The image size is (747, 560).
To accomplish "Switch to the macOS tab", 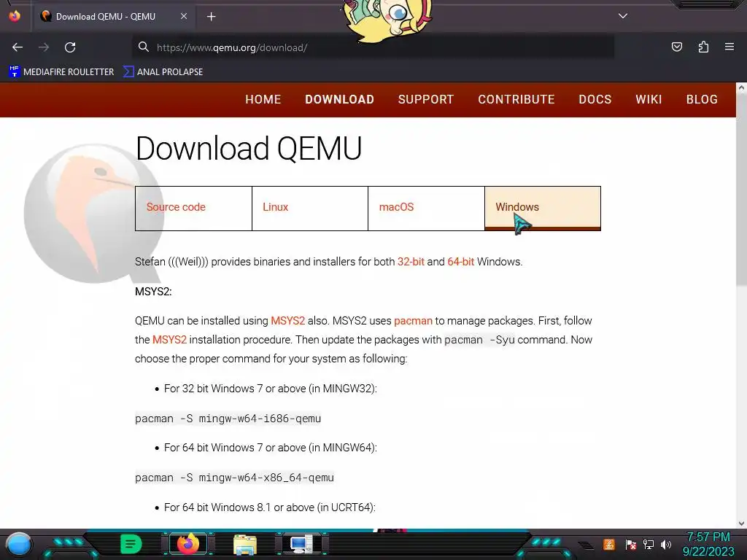I will click(x=426, y=208).
